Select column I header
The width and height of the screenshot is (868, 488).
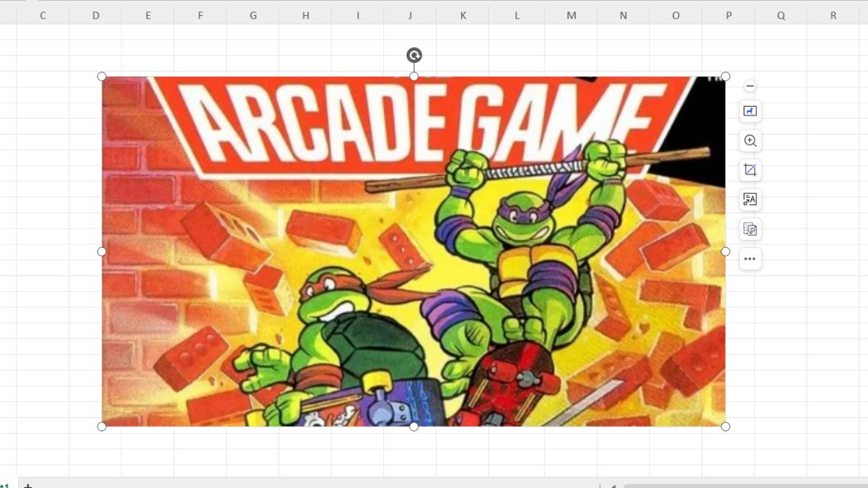[358, 15]
